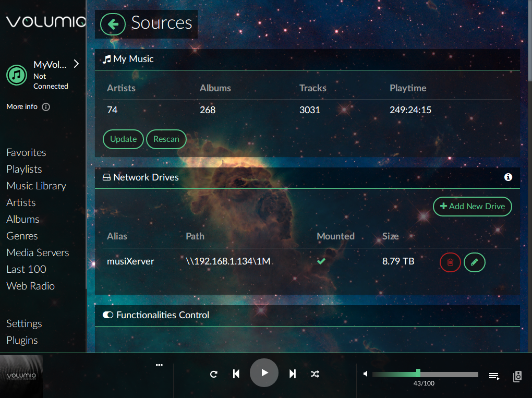Set volume on the volume slider

click(x=425, y=374)
